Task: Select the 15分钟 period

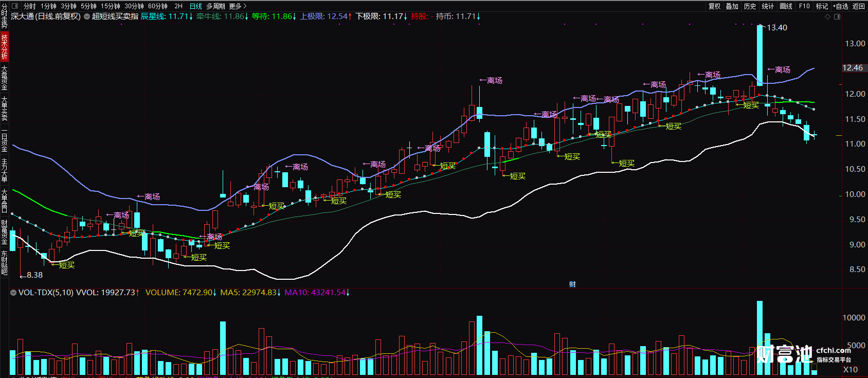Action: [110, 6]
